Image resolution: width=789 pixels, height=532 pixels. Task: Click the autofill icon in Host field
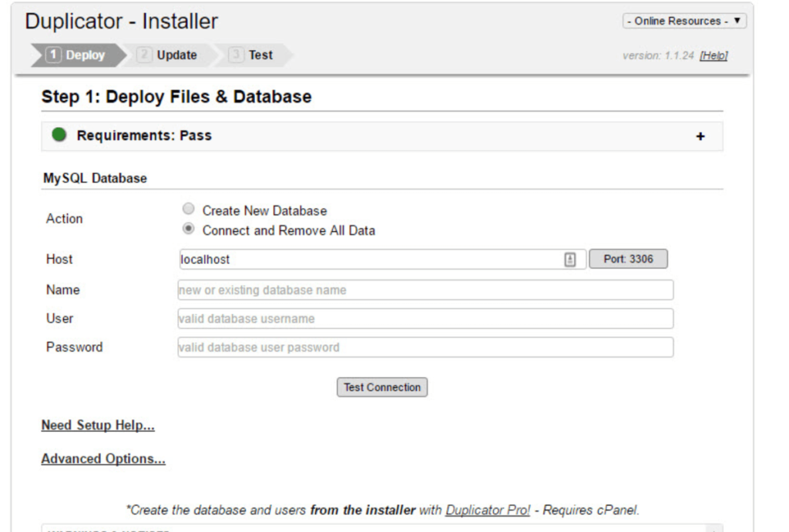(x=570, y=259)
